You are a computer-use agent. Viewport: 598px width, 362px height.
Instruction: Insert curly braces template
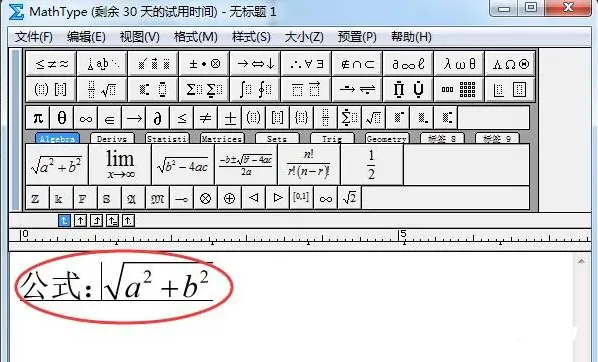click(x=301, y=118)
